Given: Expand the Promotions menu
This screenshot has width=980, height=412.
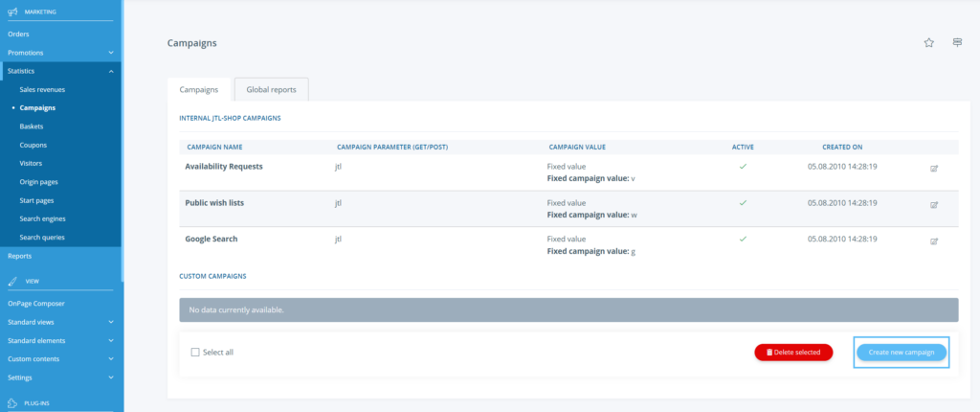Looking at the screenshot, I should (x=111, y=53).
